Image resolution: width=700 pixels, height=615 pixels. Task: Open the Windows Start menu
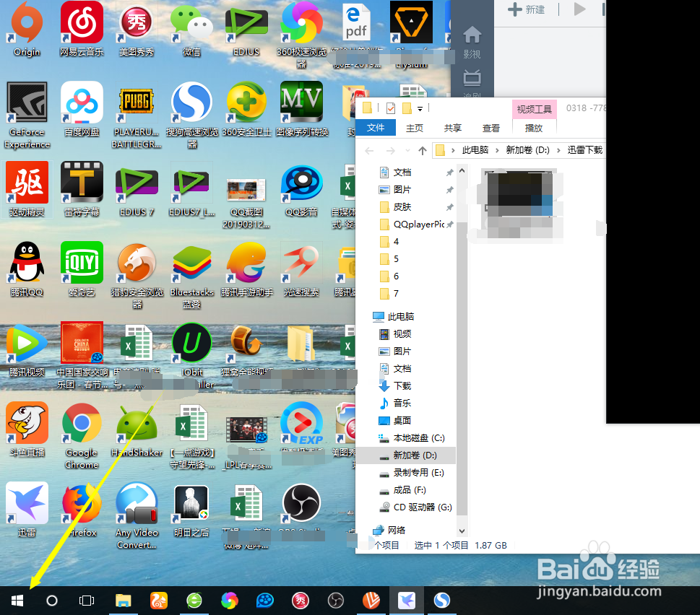click(x=17, y=601)
